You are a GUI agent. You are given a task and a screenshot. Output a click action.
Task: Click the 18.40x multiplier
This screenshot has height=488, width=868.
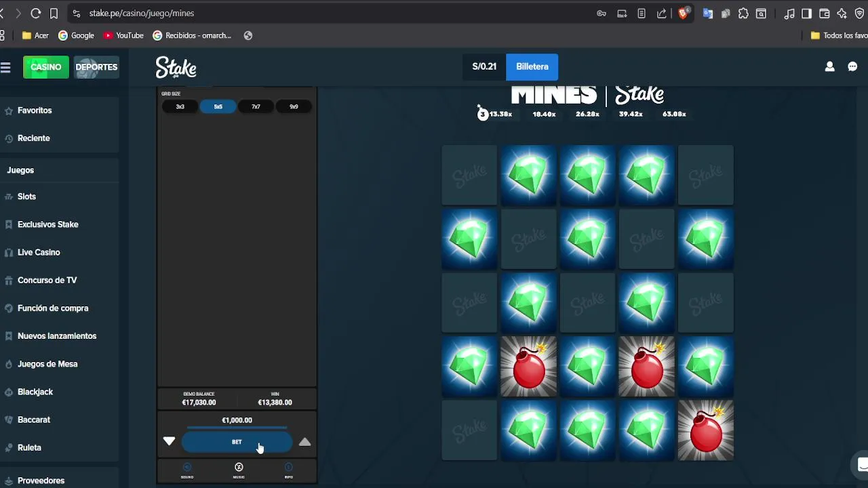[544, 115]
